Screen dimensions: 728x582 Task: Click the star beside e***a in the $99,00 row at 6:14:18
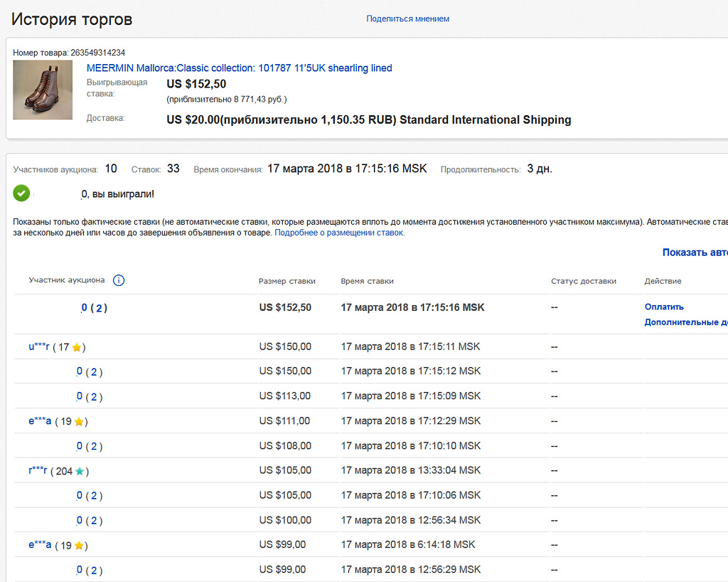[79, 546]
